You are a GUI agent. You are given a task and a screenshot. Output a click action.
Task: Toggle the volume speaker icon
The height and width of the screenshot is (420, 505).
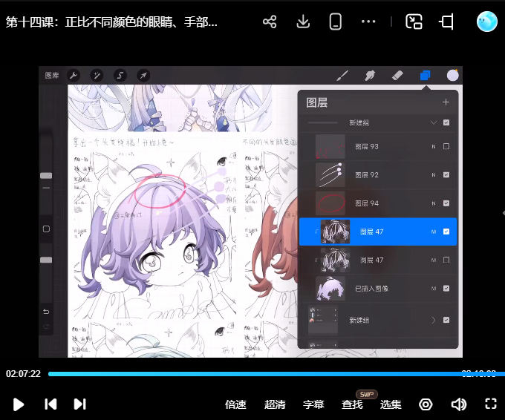point(458,404)
